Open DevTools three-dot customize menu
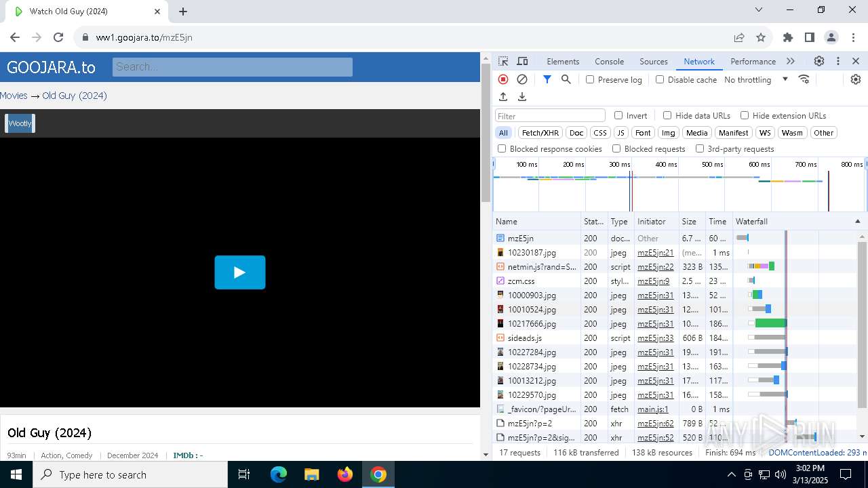 point(838,61)
